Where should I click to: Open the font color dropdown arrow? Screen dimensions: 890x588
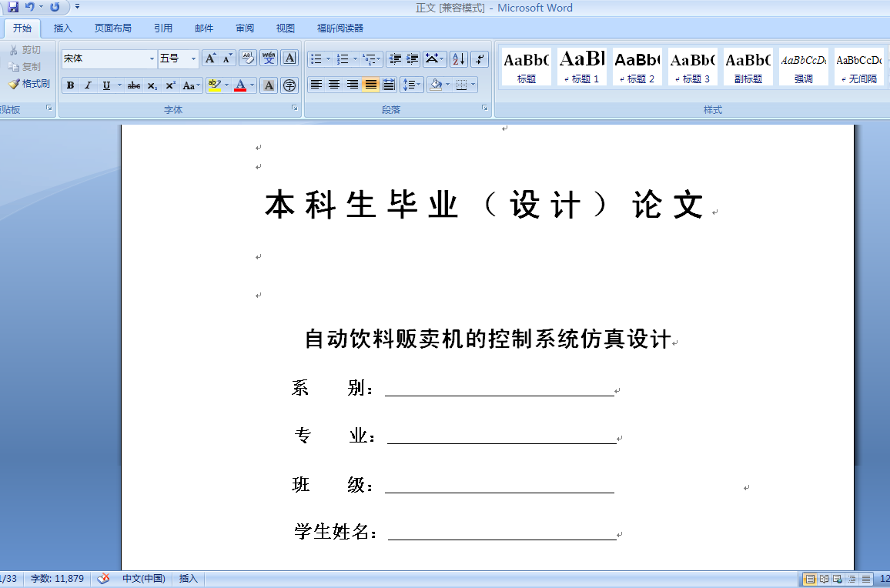click(x=253, y=85)
